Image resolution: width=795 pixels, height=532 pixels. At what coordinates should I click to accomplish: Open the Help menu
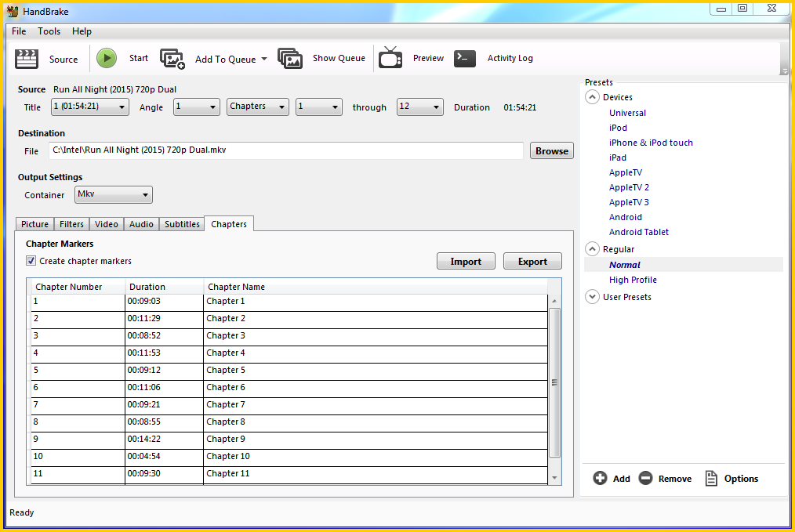(82, 31)
